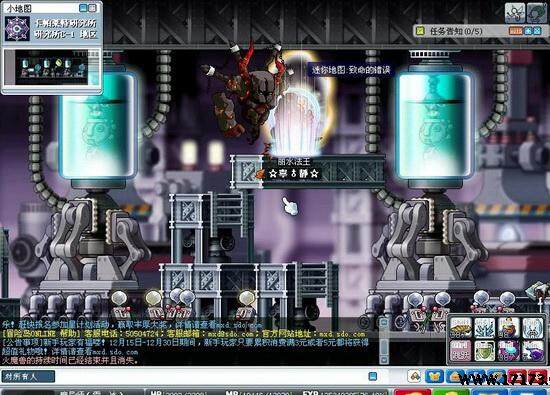Expand chat log with up arrow
Image resolution: width=550 pixels, height=395 pixels.
[384, 322]
